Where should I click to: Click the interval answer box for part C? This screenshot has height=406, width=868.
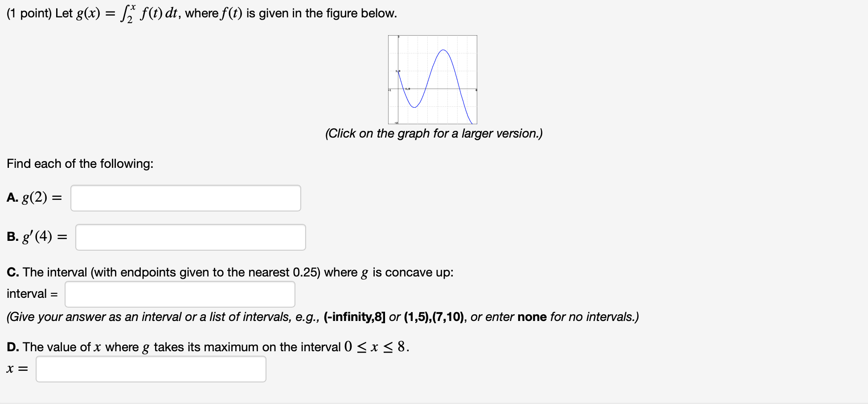coord(180,294)
